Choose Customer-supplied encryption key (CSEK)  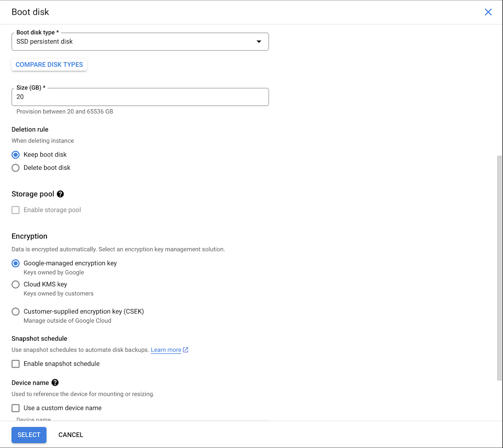point(16,311)
